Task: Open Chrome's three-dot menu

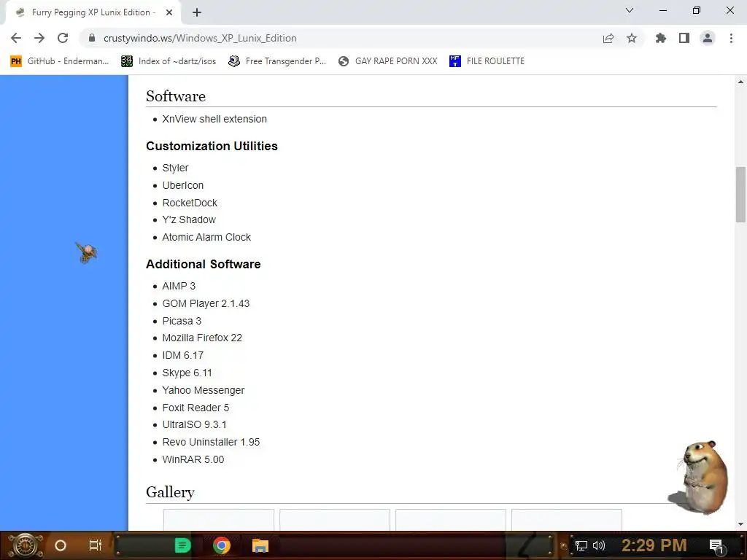Action: click(x=731, y=38)
